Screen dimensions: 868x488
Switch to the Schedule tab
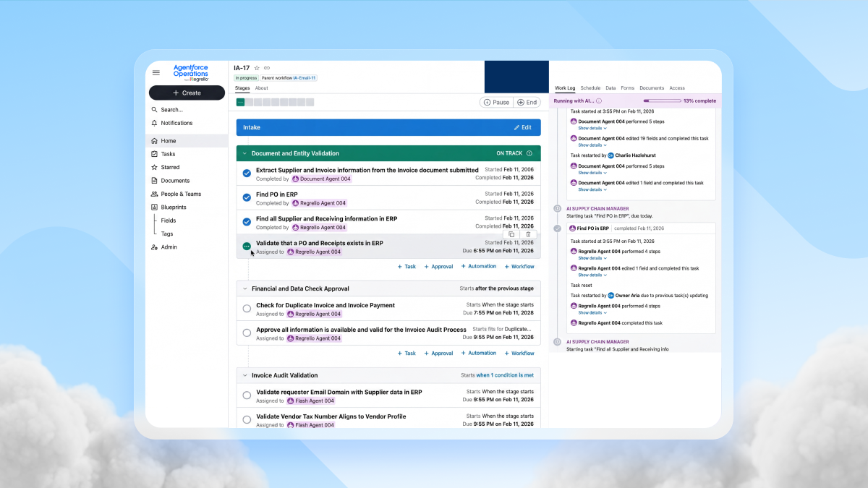590,88
